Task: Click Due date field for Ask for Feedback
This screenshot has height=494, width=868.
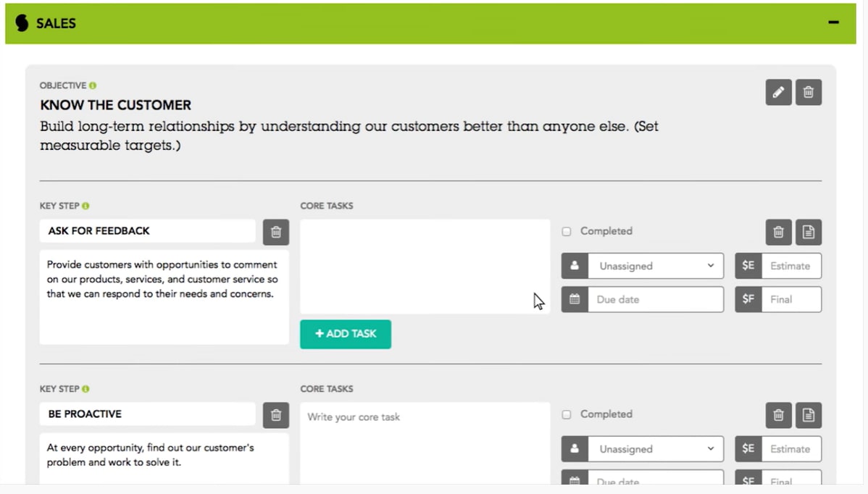Action: (x=655, y=299)
